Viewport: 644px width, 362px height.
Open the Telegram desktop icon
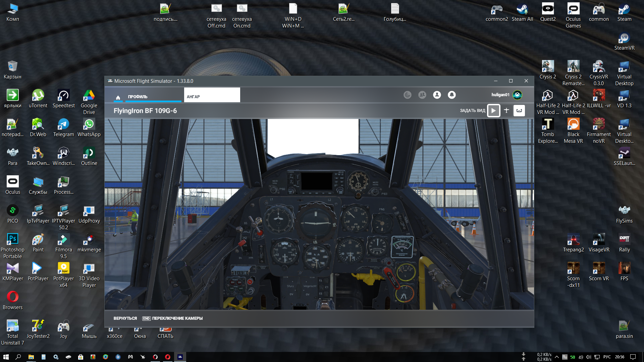[63, 128]
